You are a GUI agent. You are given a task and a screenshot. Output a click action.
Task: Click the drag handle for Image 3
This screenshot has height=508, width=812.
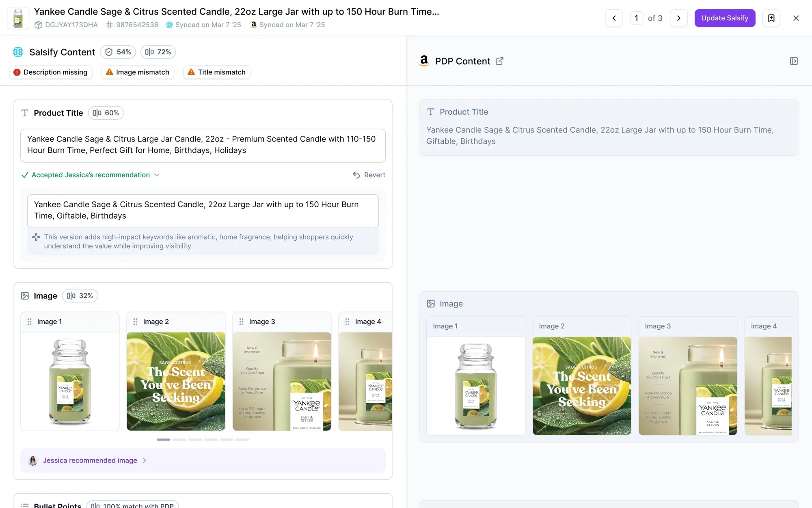click(x=241, y=322)
